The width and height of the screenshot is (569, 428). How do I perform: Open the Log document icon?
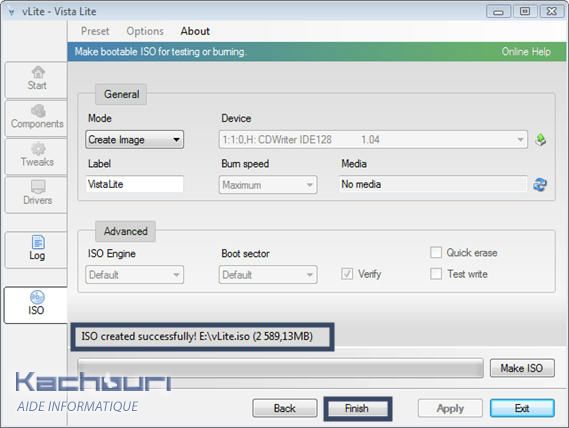coord(38,242)
